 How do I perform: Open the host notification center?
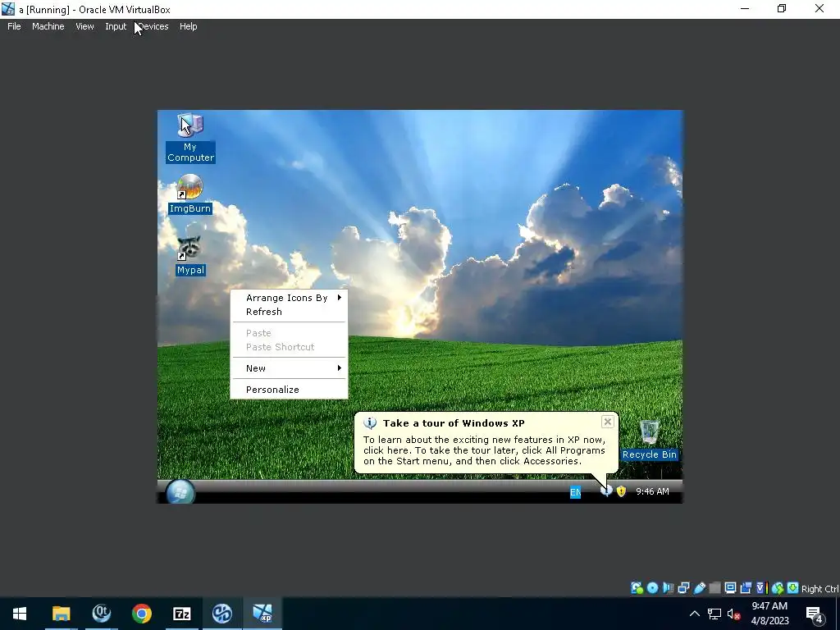[x=815, y=614]
